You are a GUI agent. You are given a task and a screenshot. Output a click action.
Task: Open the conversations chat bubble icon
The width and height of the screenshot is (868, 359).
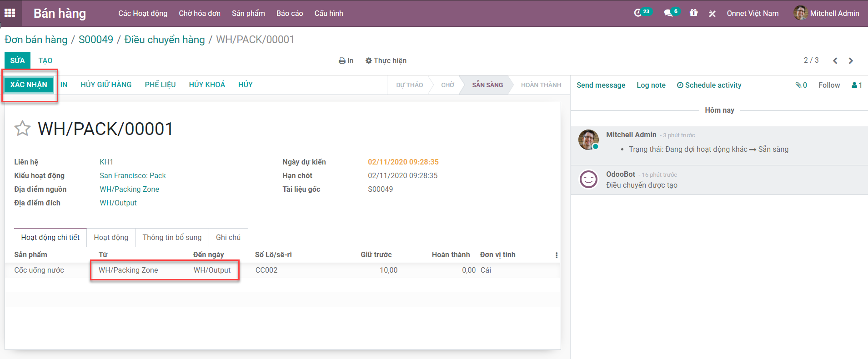668,13
